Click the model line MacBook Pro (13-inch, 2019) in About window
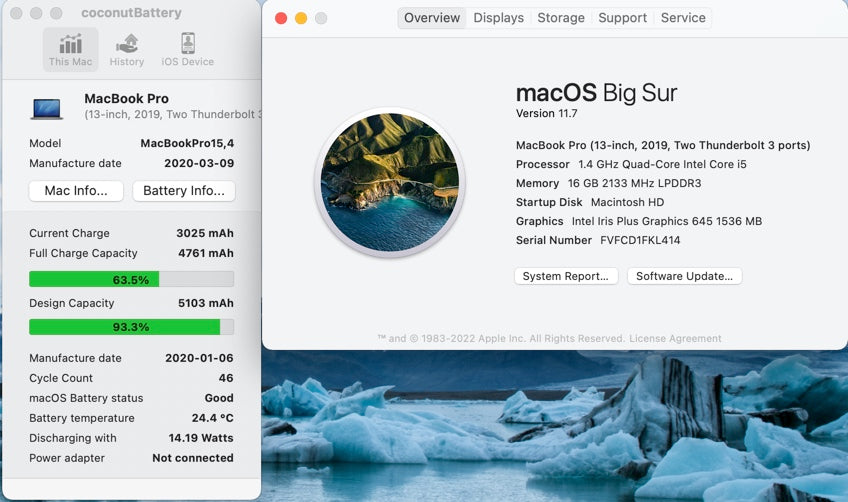This screenshot has height=502, width=848. pyautogui.click(x=663, y=146)
